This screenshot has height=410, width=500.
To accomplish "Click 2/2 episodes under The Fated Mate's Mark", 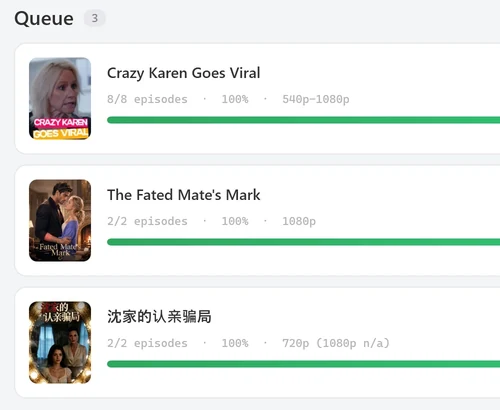I will 147,221.
